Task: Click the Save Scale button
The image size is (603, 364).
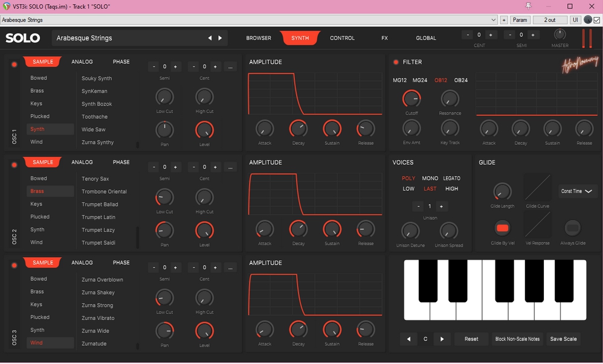Action: click(563, 339)
